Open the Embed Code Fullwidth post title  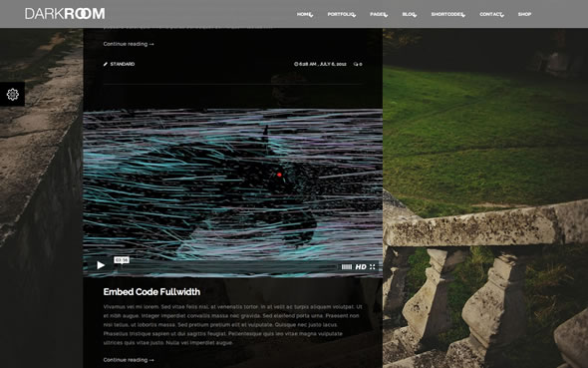point(151,292)
